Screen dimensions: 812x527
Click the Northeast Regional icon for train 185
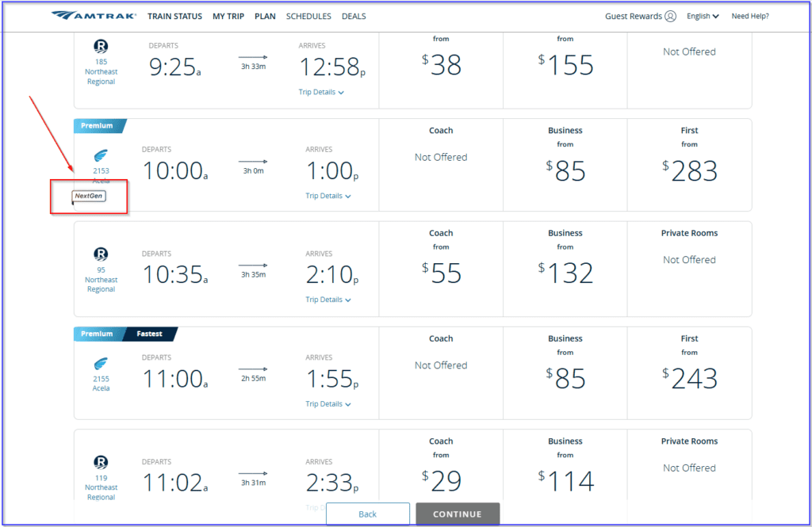101,47
